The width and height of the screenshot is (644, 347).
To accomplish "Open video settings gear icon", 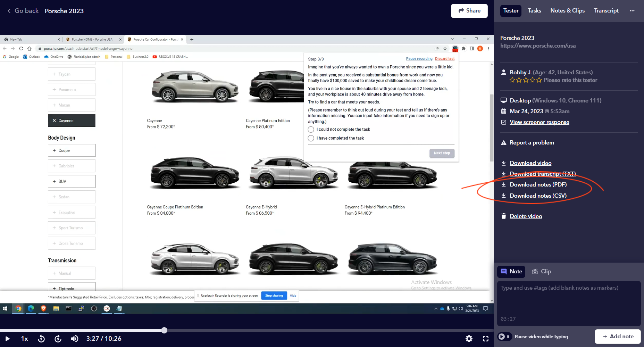I will pyautogui.click(x=469, y=339).
